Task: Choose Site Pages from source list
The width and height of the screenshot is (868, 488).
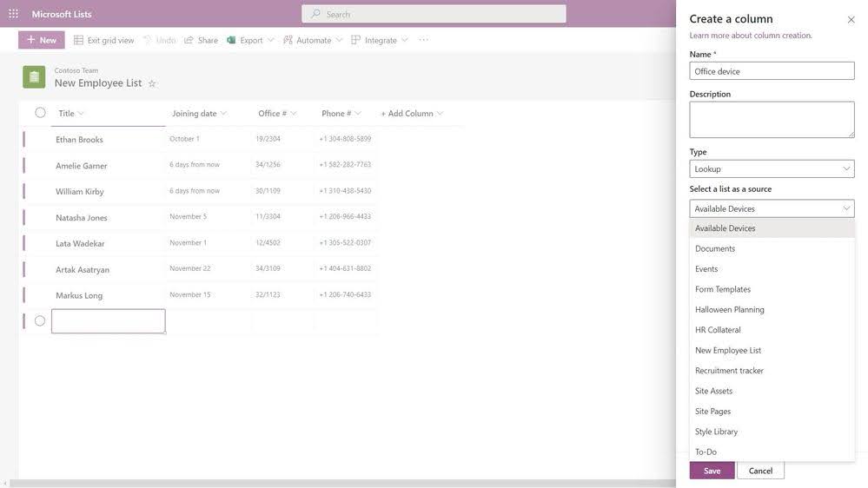Action: (772, 411)
